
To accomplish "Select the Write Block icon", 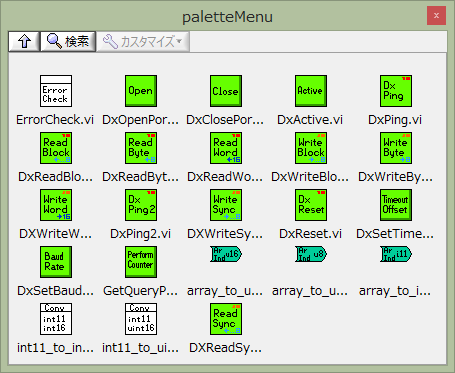I will [311, 148].
